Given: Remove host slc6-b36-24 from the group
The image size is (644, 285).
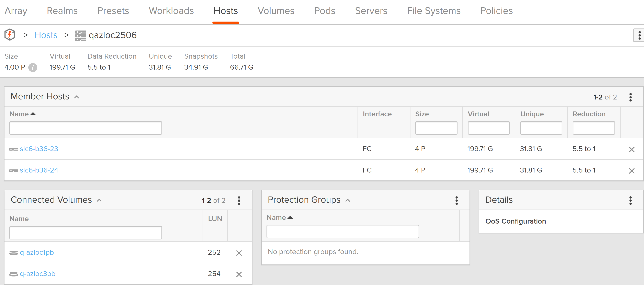Looking at the screenshot, I should pos(632,171).
